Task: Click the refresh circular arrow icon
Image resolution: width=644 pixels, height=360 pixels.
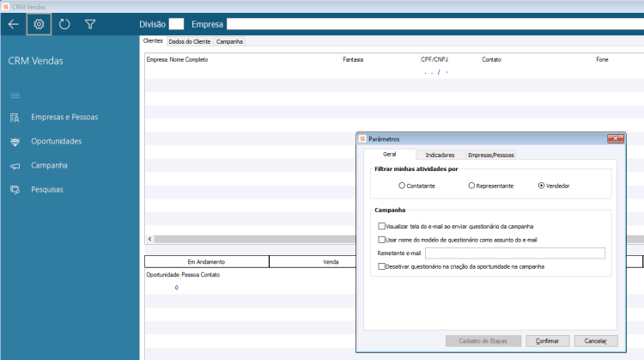Action: point(64,24)
